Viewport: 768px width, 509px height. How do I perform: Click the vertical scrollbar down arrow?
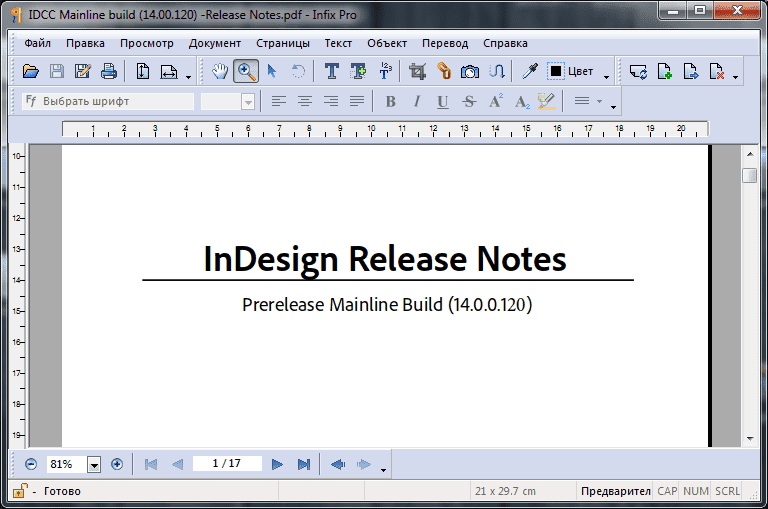click(x=750, y=439)
